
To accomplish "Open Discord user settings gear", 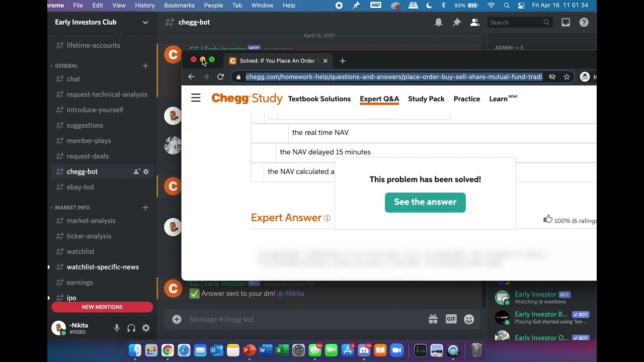I will coord(146,328).
